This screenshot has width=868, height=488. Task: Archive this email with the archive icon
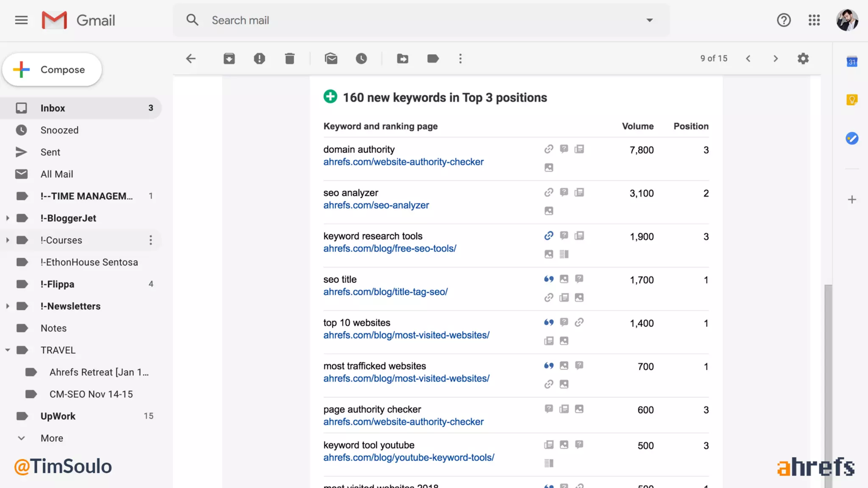[x=229, y=58]
